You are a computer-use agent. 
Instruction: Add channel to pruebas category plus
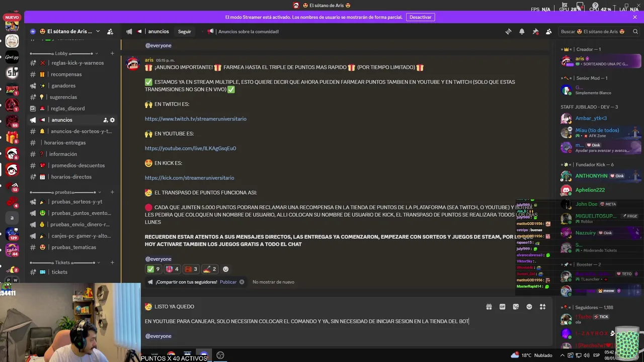(x=112, y=192)
